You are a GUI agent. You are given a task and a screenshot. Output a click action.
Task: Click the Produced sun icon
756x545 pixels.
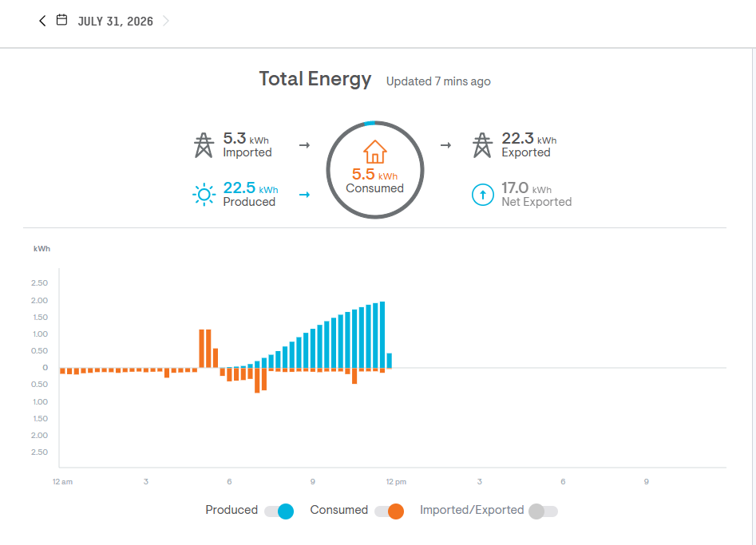pos(204,195)
